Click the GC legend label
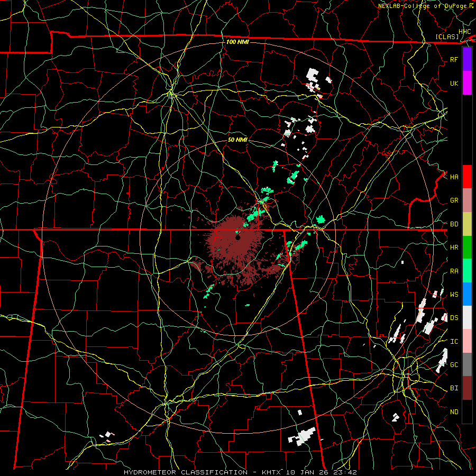The height and width of the screenshot is (476, 476). tap(454, 364)
